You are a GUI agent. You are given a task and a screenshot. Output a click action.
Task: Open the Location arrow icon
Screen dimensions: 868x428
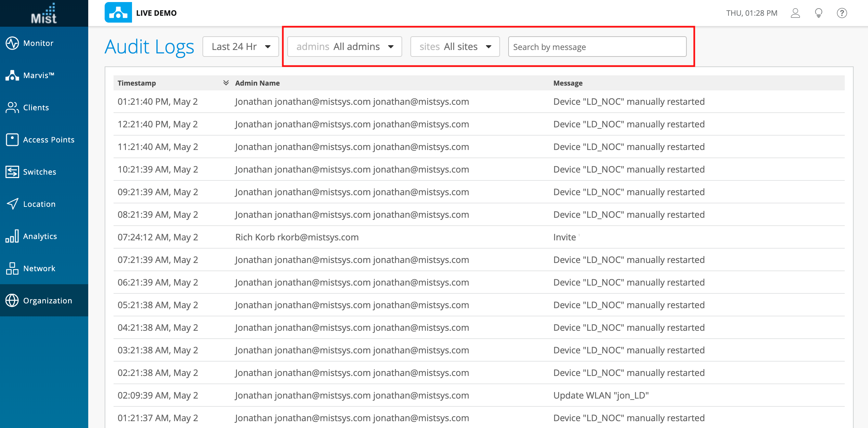12,204
